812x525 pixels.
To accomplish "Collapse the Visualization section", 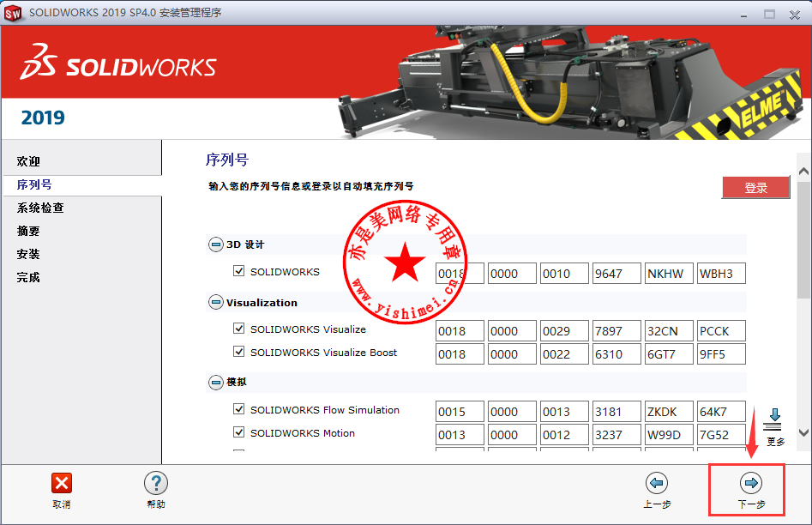I will (215, 302).
